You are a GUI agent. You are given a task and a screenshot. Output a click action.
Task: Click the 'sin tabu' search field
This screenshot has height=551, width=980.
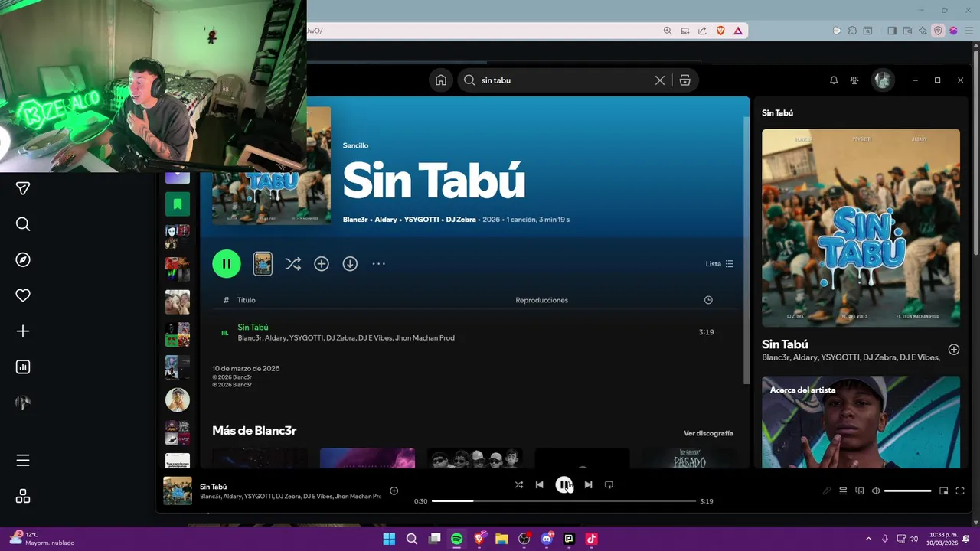pos(563,80)
